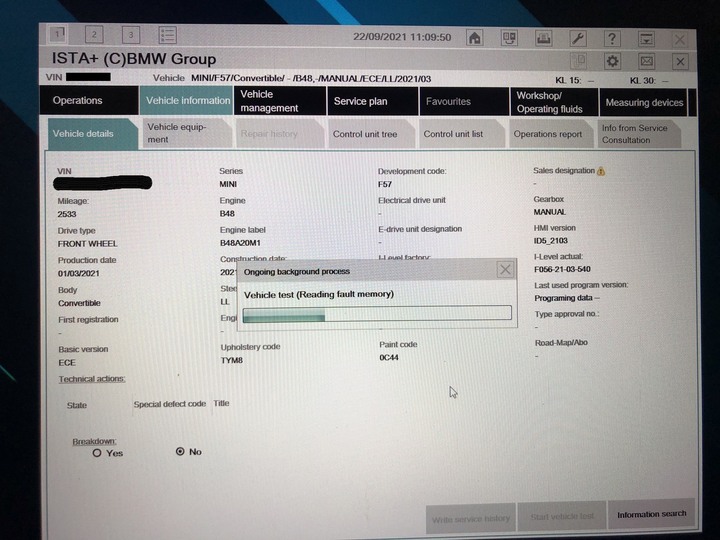Click the gearbox value MANUAL
The height and width of the screenshot is (540, 720).
click(x=550, y=212)
